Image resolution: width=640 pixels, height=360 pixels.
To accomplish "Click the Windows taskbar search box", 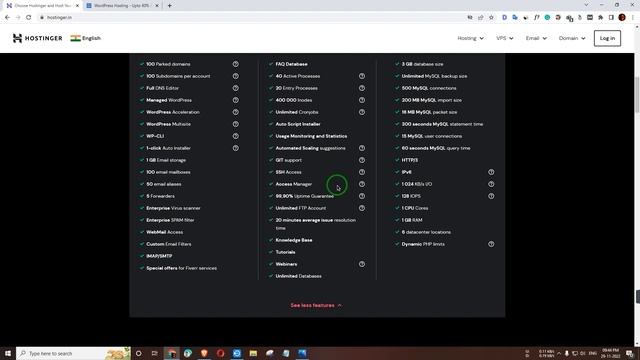I will (73, 353).
